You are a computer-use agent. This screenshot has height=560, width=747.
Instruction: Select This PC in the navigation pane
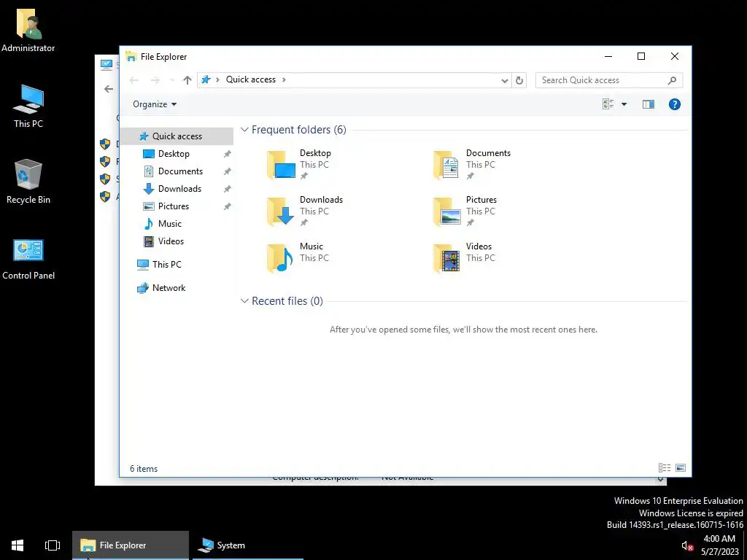click(167, 264)
